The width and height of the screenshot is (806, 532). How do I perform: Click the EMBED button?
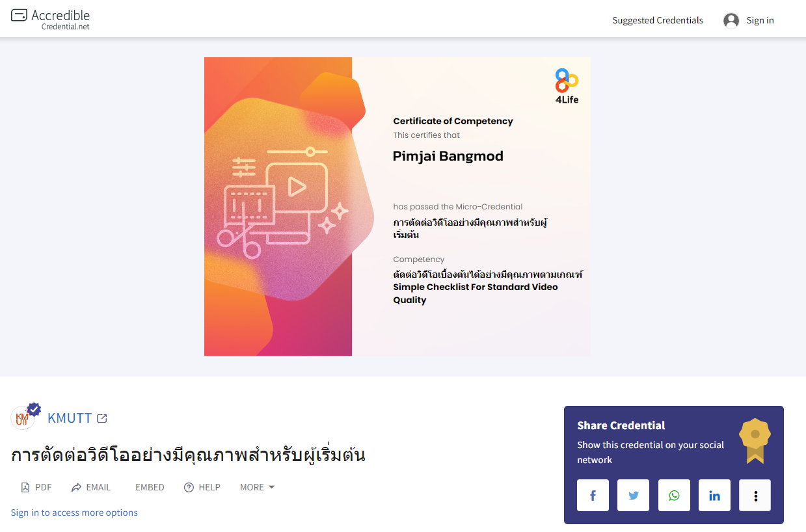pyautogui.click(x=150, y=486)
